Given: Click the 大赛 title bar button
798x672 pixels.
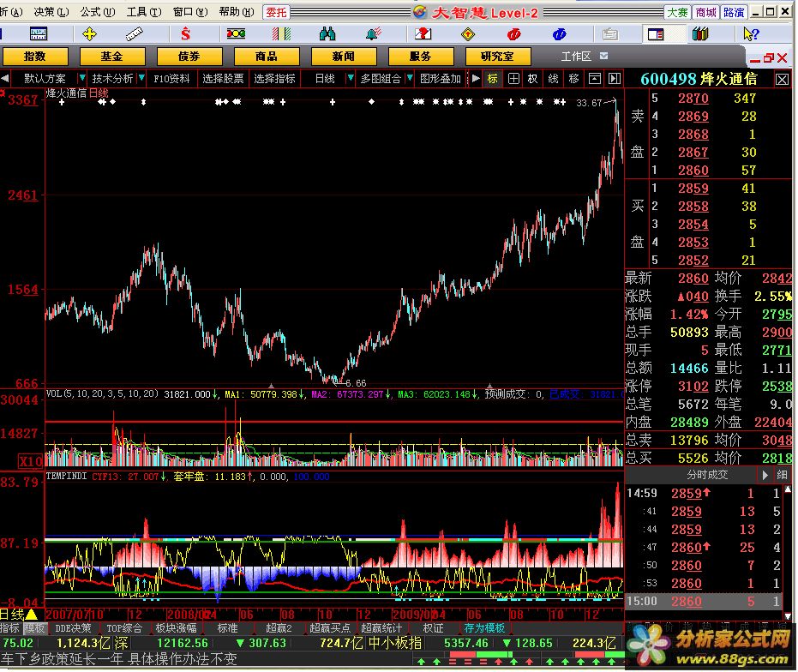Looking at the screenshot, I should click(677, 12).
